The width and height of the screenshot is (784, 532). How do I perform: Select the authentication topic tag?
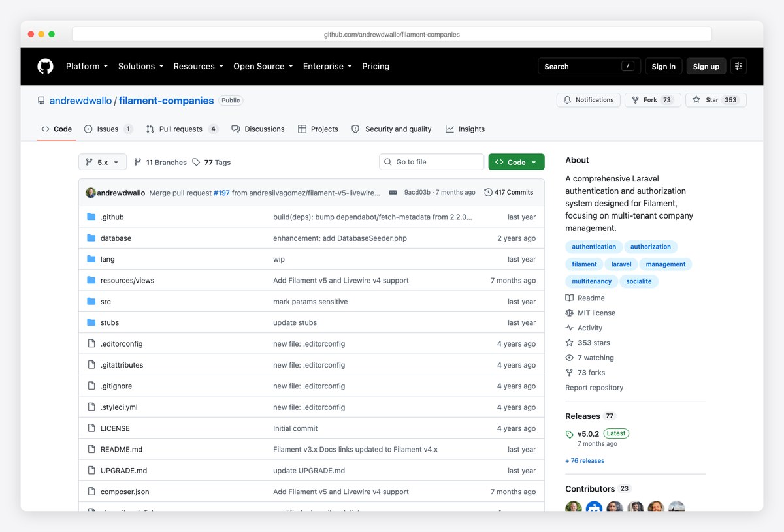click(x=594, y=247)
